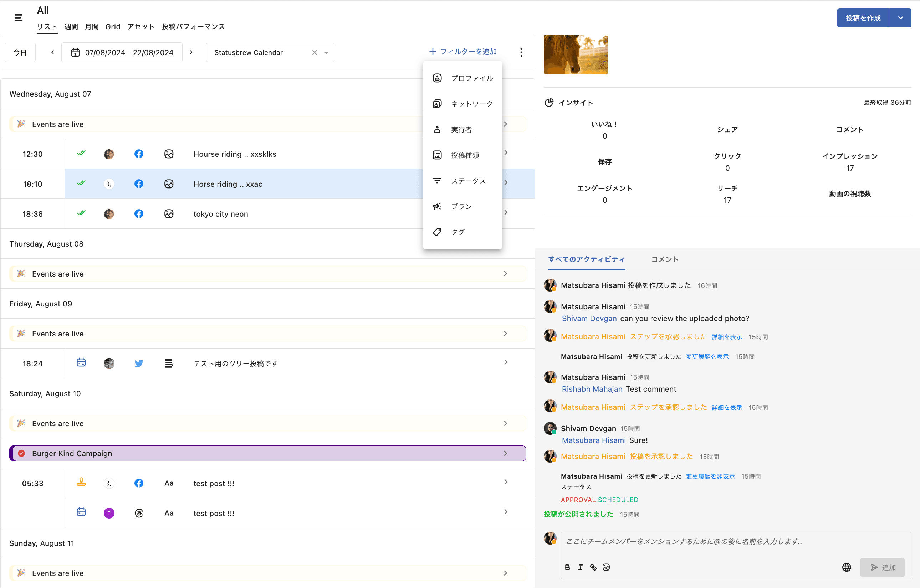This screenshot has width=920, height=588.
Task: Clear the Statusbrew Calendar selection with X
Action: click(315, 52)
